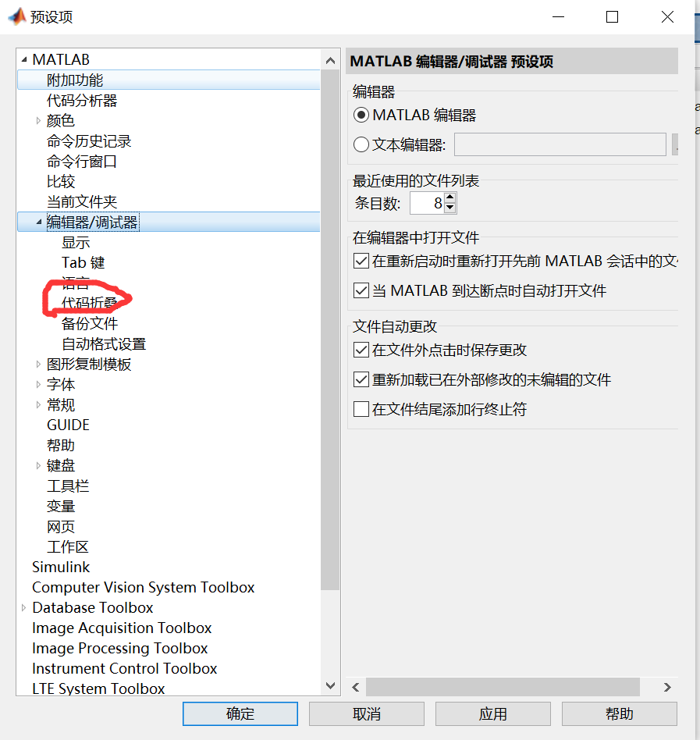
Task: Select Computer Vision System Toolbox
Action: tap(143, 587)
